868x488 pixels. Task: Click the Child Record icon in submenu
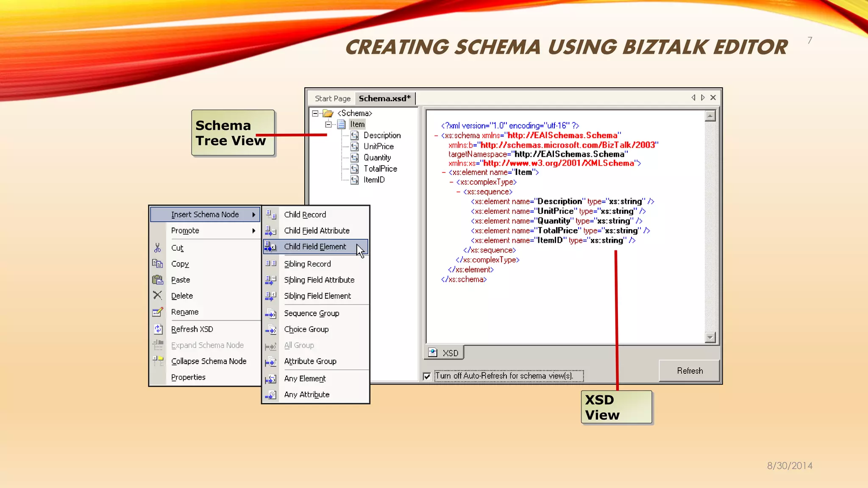pos(271,214)
